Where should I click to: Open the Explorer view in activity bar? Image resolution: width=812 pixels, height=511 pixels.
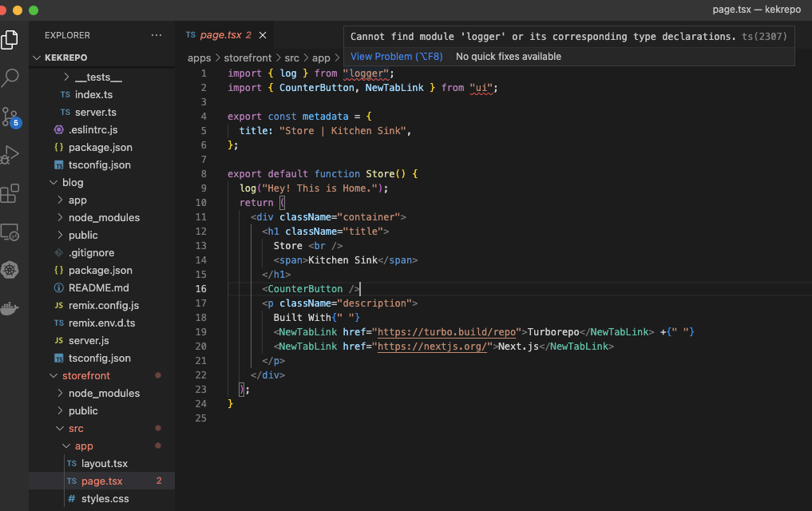coord(10,40)
